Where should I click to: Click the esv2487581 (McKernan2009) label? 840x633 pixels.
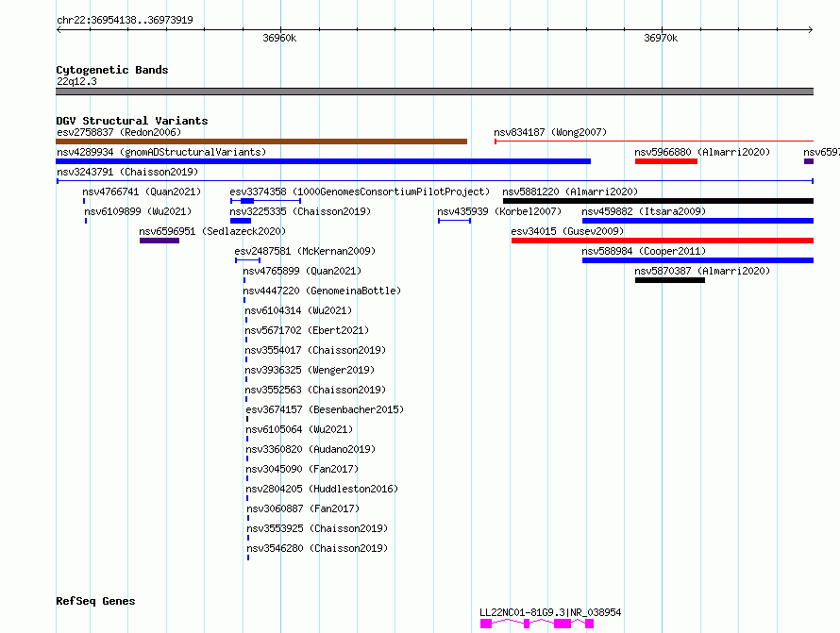coord(305,251)
